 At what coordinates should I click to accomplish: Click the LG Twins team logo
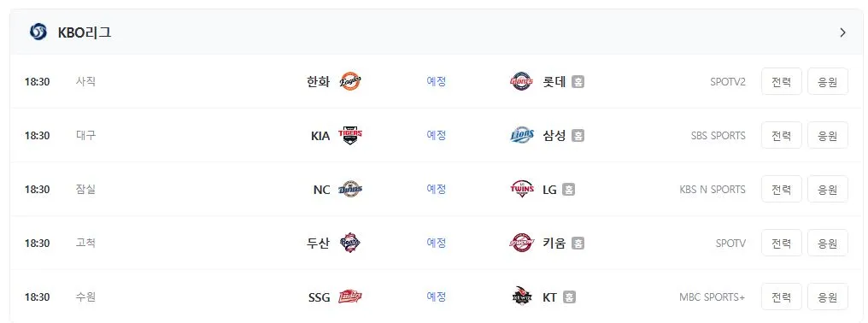point(521,190)
